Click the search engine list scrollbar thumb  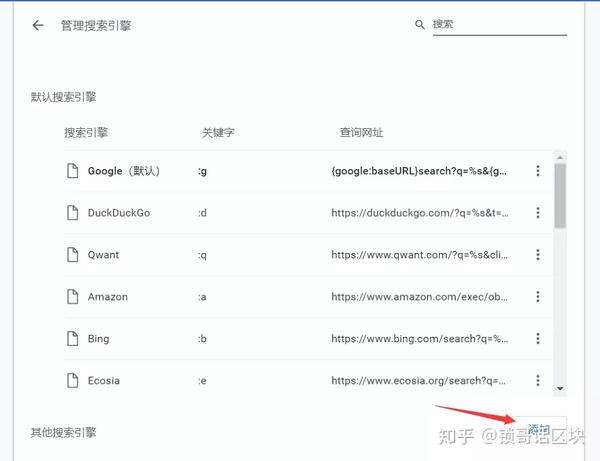[x=560, y=196]
